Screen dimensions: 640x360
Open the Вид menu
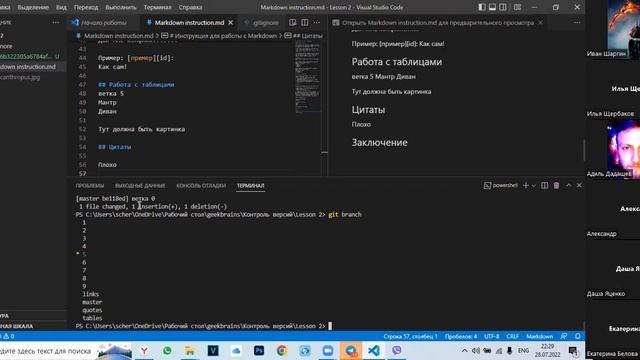pos(61,7)
